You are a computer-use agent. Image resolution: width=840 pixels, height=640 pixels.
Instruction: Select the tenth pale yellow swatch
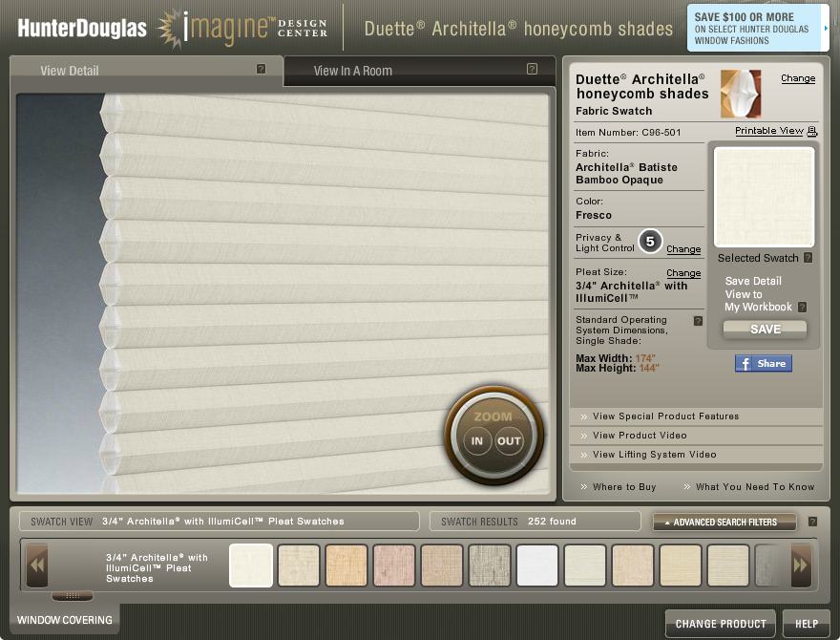(x=681, y=565)
